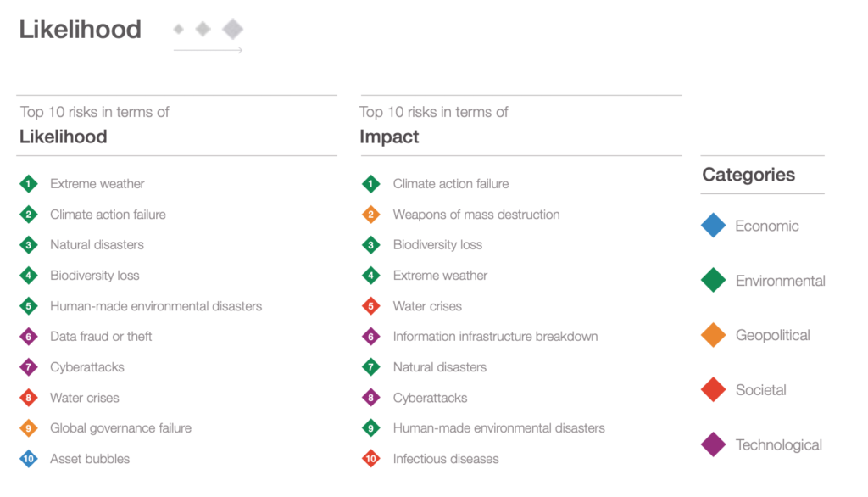
Task: Click the red 5 diamond under Impact
Action: point(371,306)
